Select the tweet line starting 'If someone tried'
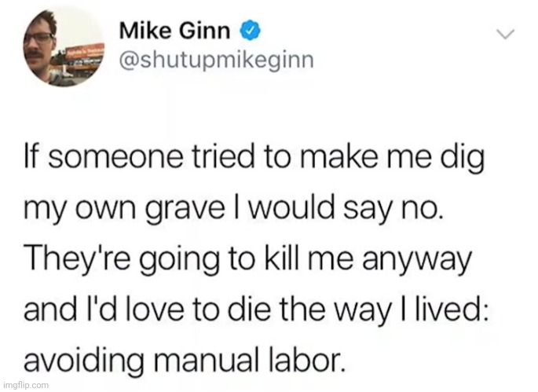Image resolution: width=538 pixels, height=392 pixels. click(x=255, y=159)
